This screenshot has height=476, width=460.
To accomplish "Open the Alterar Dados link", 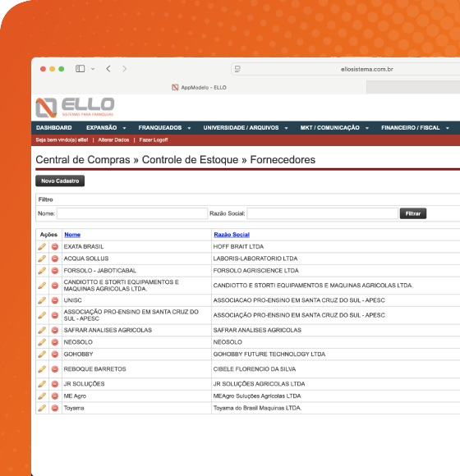I will pyautogui.click(x=113, y=140).
